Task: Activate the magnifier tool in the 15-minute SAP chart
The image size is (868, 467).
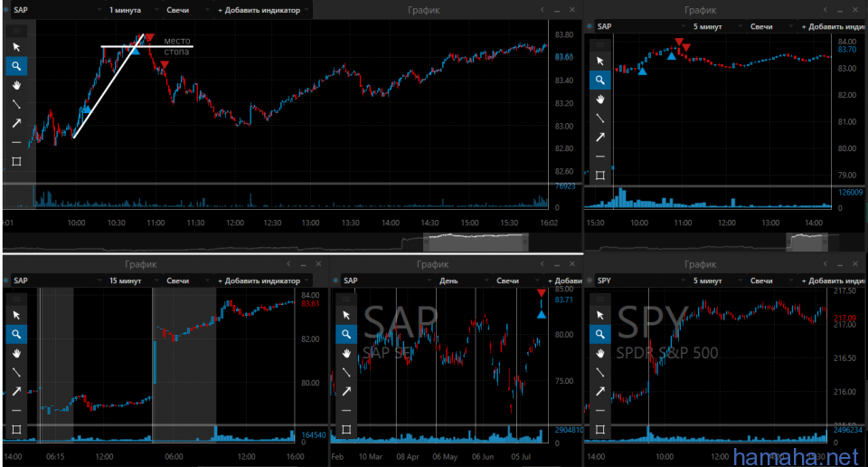Action: click(x=16, y=334)
